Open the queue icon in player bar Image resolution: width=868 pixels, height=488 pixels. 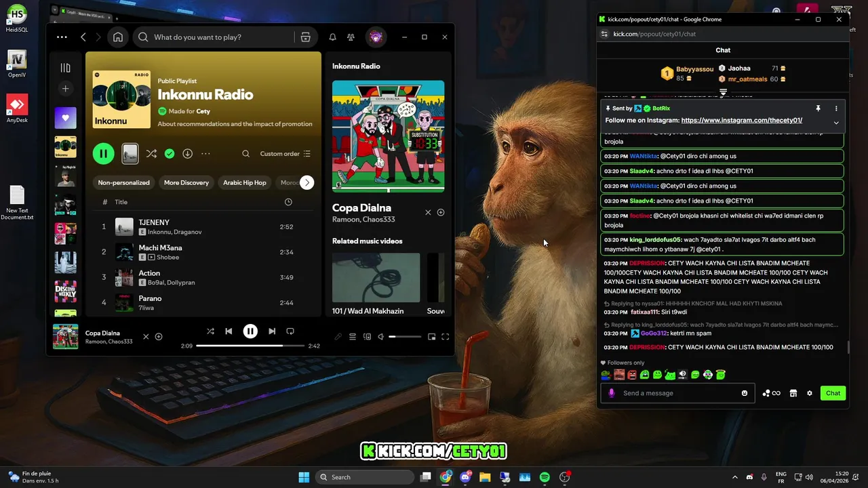tap(353, 337)
